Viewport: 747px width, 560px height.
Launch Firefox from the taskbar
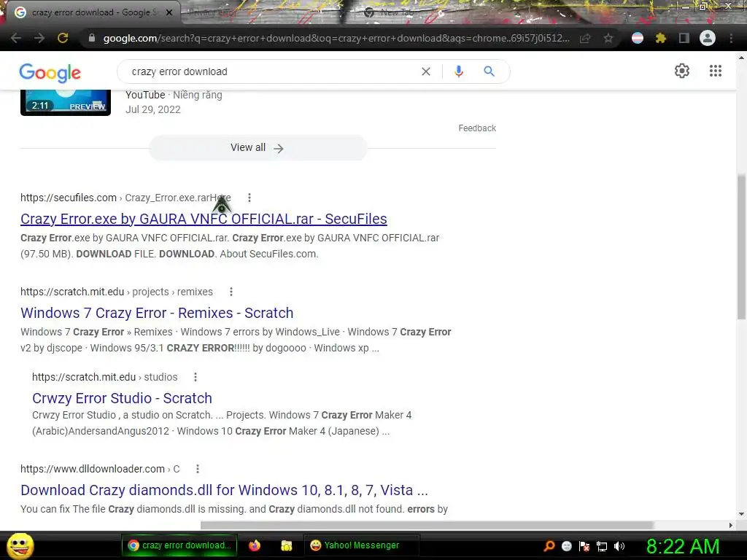point(255,545)
